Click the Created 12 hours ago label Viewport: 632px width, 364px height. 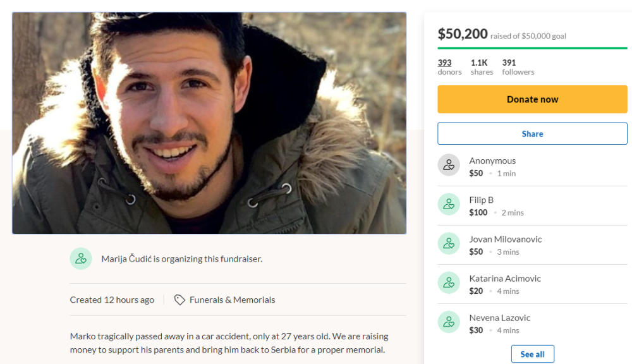112,300
